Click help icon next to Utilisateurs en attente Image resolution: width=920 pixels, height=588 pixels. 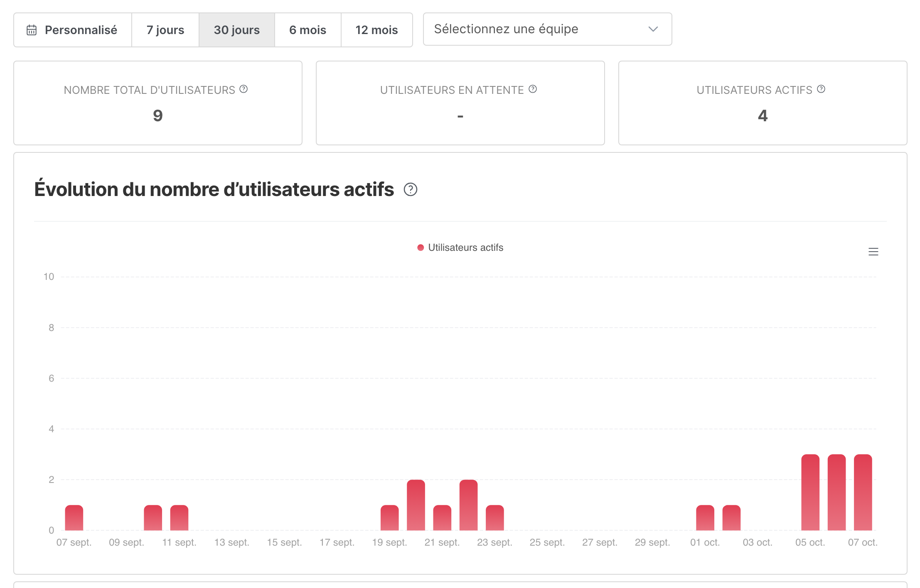pos(533,89)
